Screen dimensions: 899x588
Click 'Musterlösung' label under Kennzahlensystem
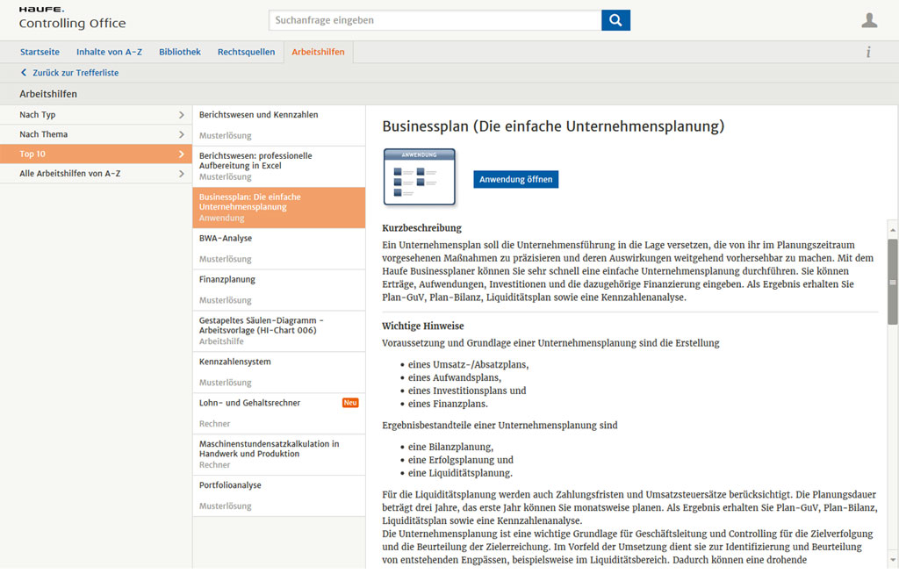(x=226, y=383)
